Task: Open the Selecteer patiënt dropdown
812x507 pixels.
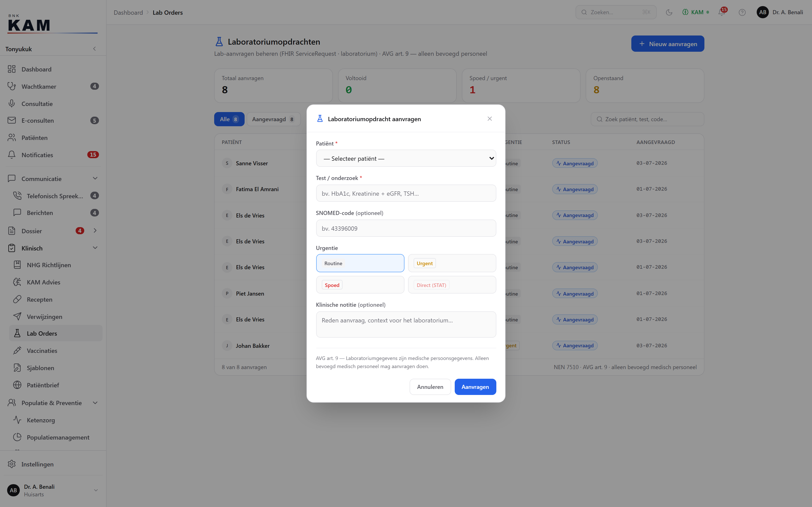Action: (406, 158)
